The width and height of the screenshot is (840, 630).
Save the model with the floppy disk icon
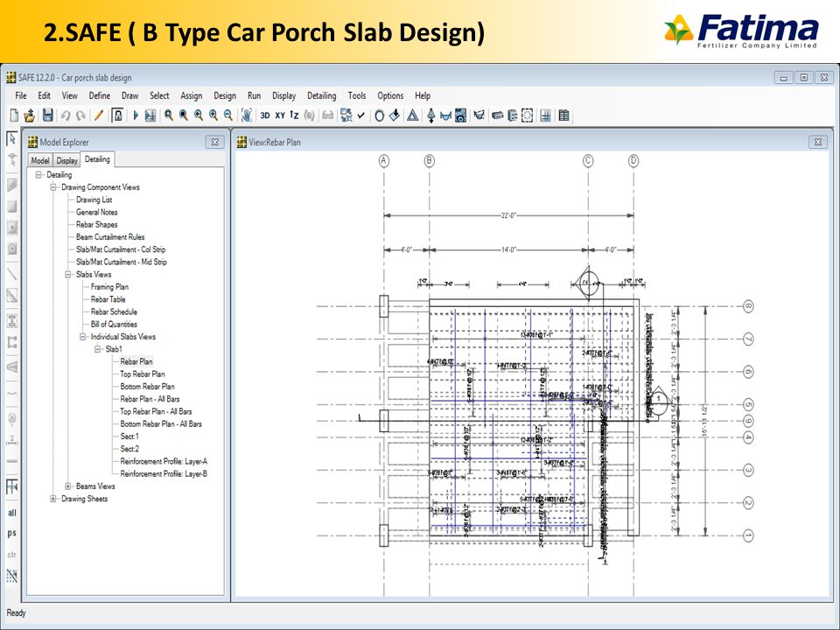click(47, 115)
